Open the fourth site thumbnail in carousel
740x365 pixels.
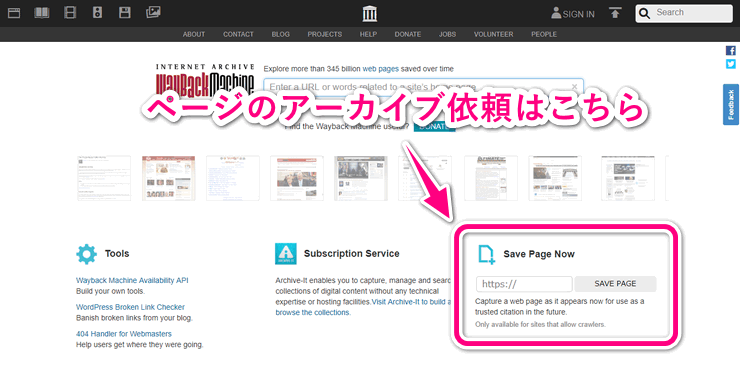click(297, 178)
